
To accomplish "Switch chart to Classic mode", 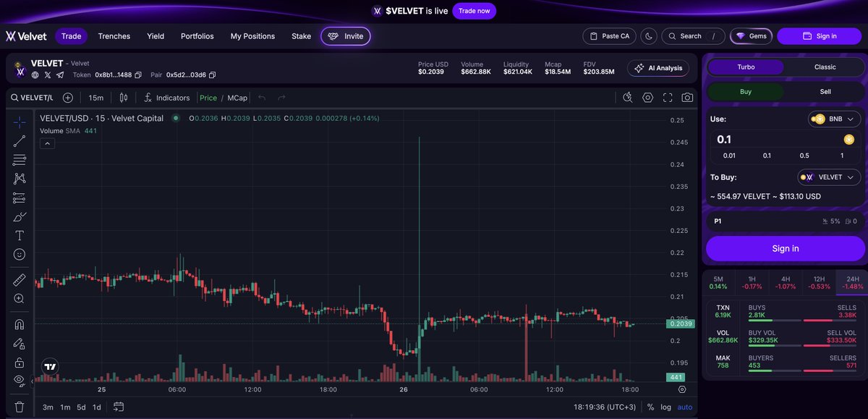I will tap(824, 67).
